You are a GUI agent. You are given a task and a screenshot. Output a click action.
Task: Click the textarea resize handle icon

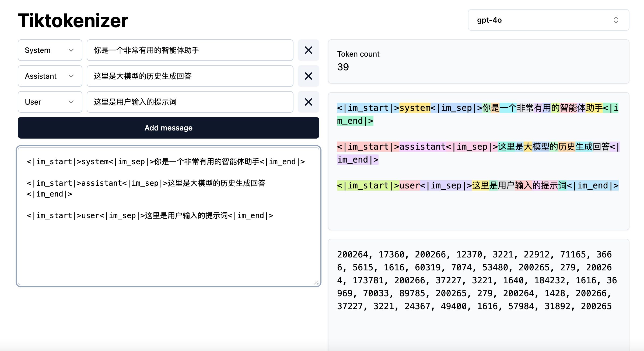pos(317,283)
